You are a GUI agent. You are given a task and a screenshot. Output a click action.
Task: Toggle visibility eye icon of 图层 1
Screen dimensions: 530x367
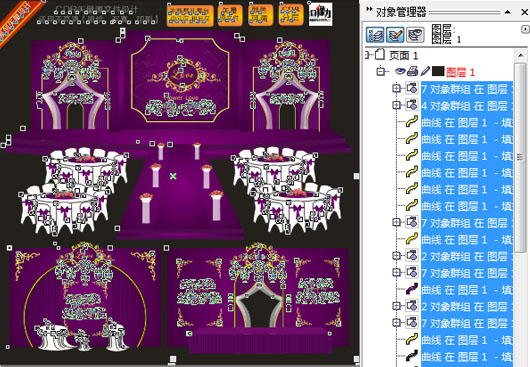(401, 71)
